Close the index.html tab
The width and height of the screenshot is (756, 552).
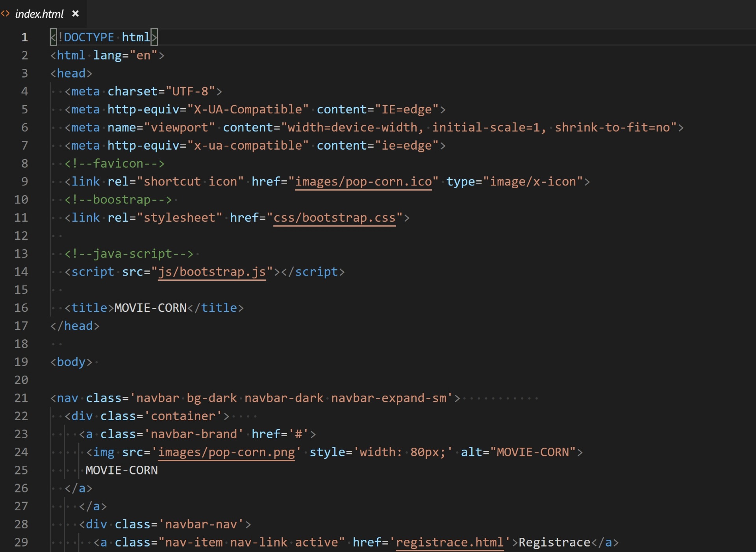click(76, 14)
